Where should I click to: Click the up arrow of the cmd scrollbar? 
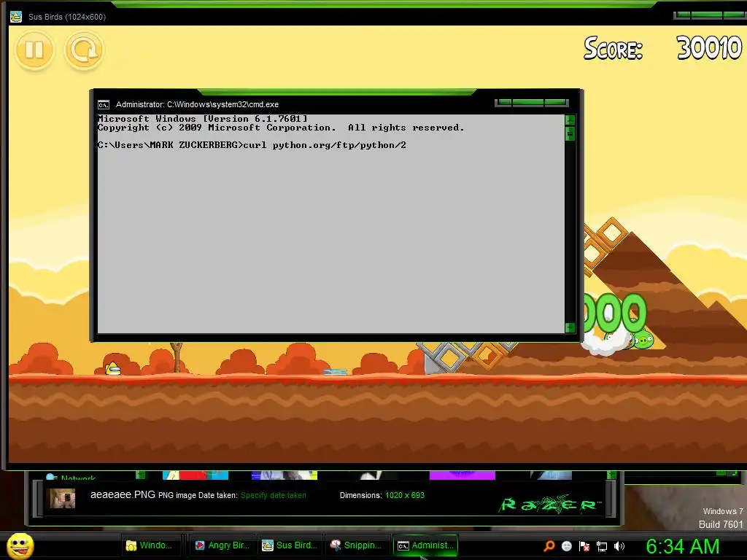tap(570, 120)
